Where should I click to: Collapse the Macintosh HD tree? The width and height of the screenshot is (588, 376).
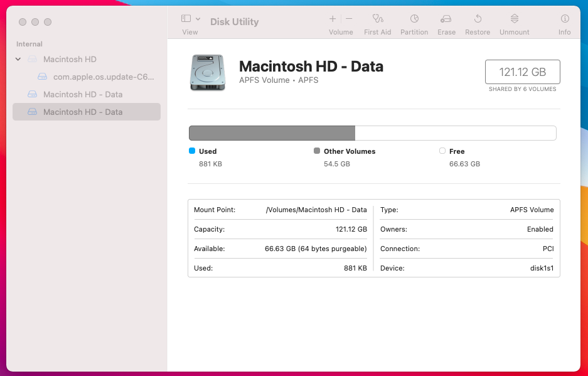18,59
